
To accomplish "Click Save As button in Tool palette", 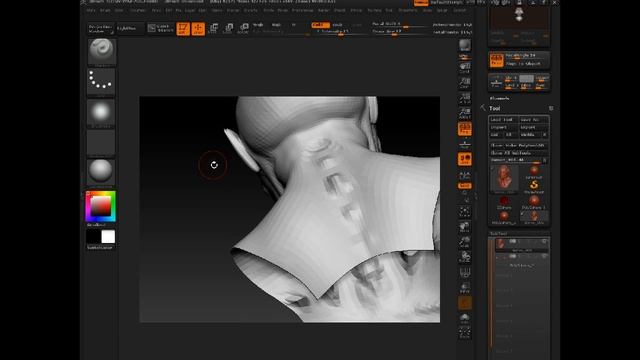I will [534, 120].
